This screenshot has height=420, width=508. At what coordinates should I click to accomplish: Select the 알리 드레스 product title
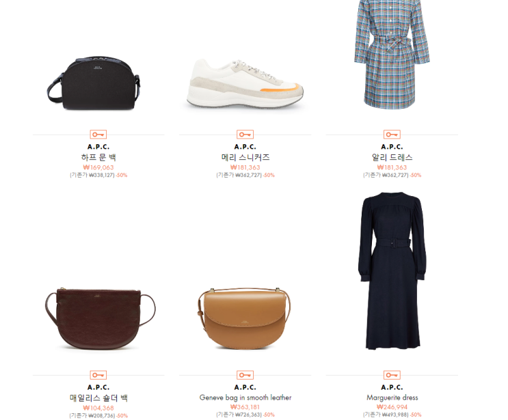tap(392, 158)
